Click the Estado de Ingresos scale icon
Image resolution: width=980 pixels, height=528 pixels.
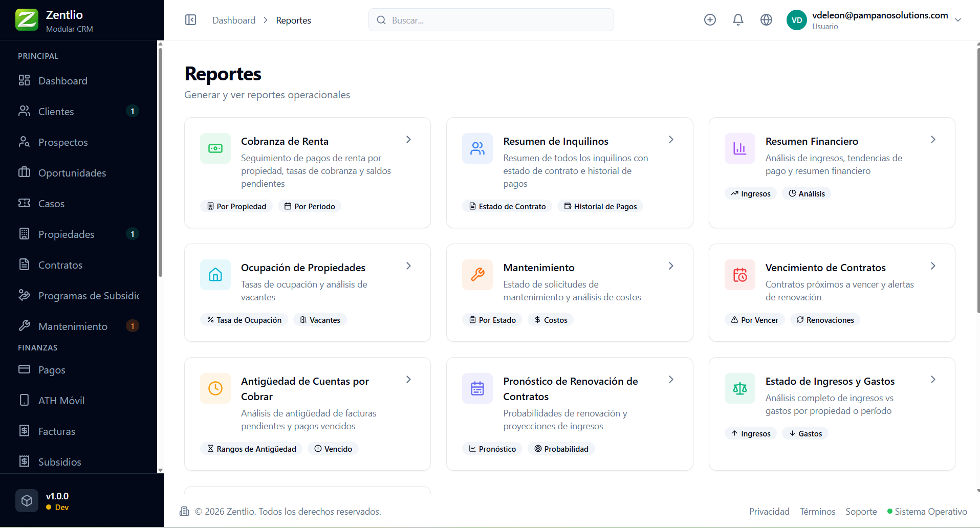pos(739,388)
